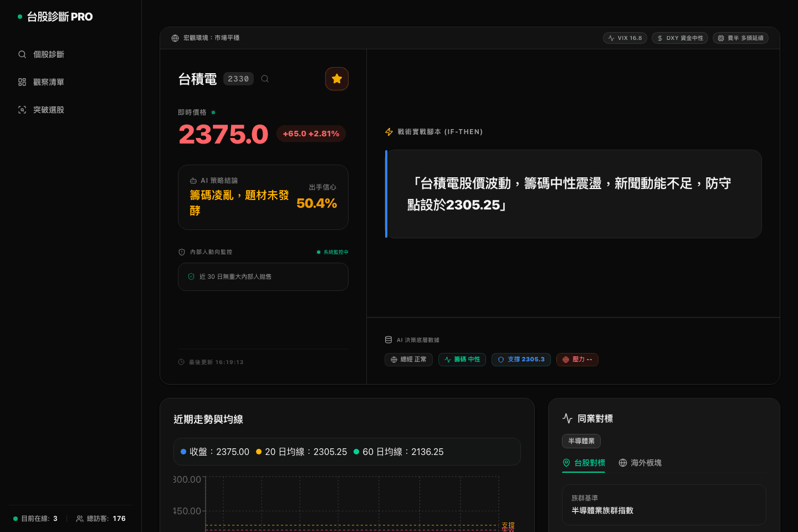Click the 半導體業 sector tag
798x532 pixels.
pyautogui.click(x=581, y=441)
